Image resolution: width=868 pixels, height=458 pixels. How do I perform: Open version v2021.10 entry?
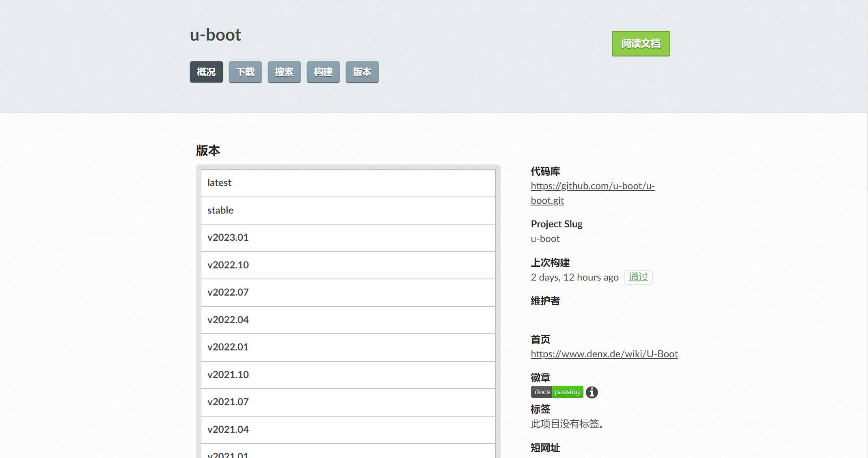[x=228, y=375]
